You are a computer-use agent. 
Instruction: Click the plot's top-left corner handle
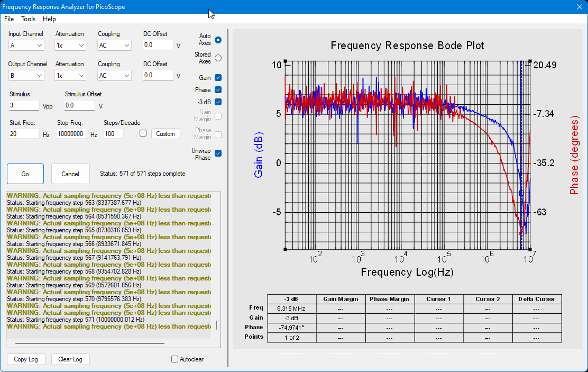(286, 61)
